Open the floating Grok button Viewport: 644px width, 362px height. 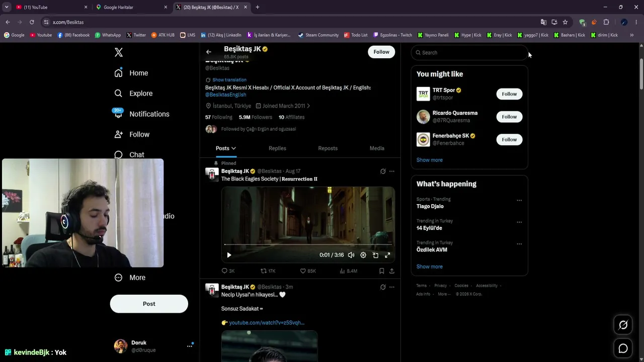coord(623,325)
